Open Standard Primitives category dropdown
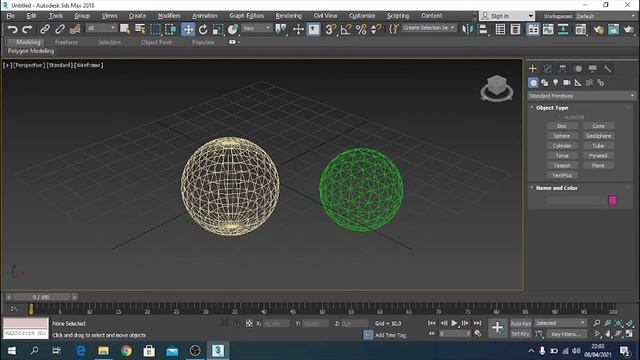Screen dimensions: 640x360 click(x=581, y=96)
